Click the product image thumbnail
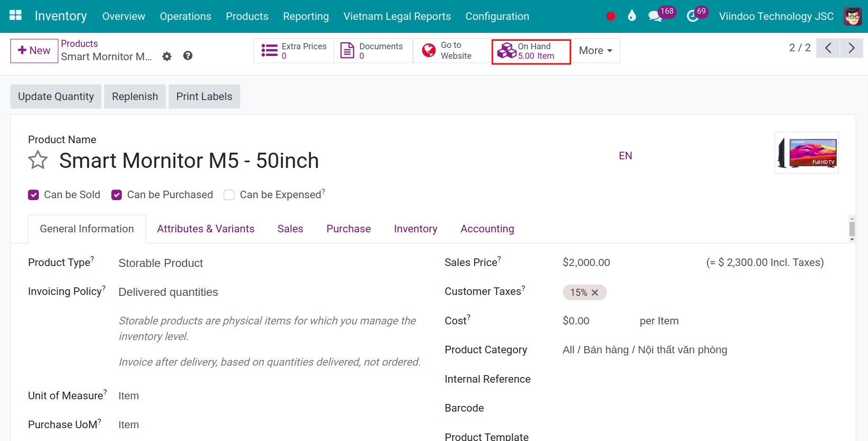868x441 pixels. pos(806,153)
